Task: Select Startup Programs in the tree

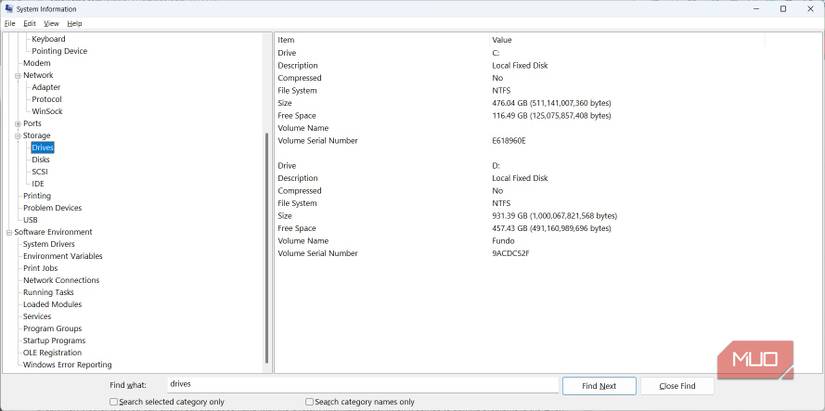Action: (x=54, y=341)
